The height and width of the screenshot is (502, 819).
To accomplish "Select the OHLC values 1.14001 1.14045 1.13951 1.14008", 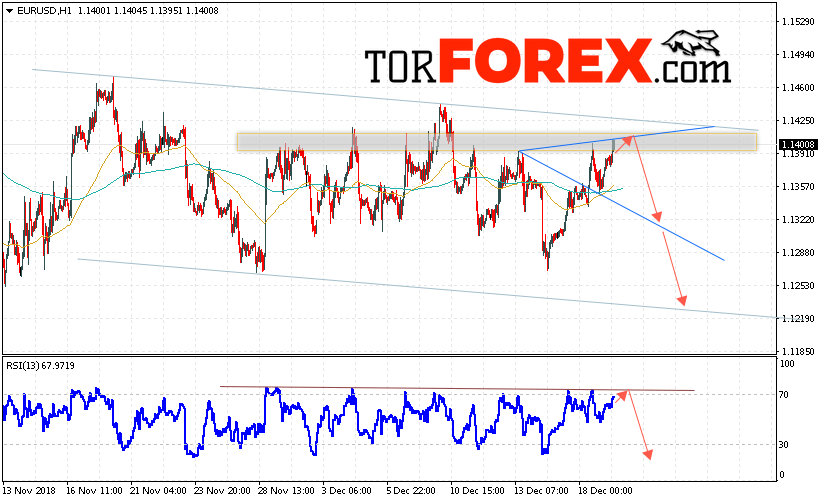I will coord(148,10).
